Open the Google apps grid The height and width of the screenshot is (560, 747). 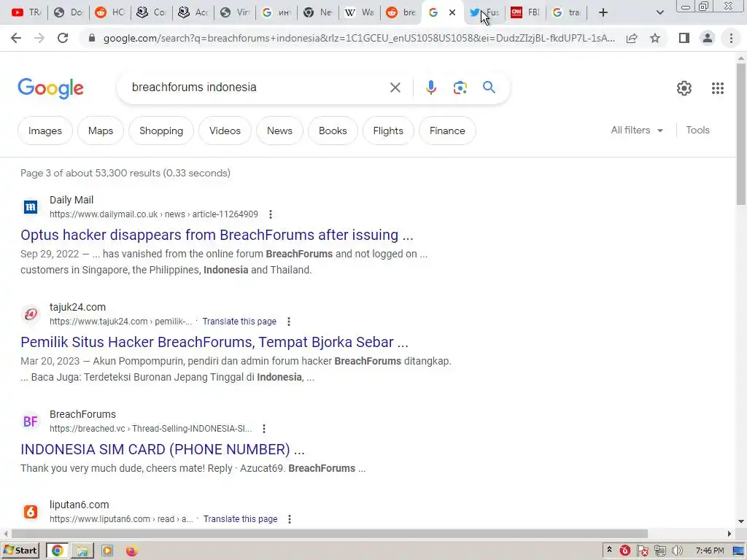click(718, 88)
